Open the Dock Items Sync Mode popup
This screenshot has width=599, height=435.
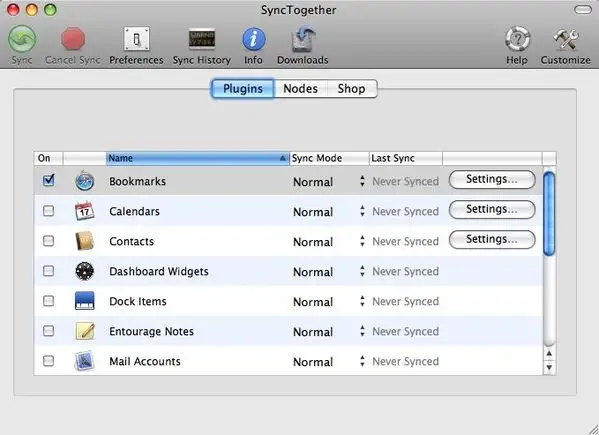329,302
